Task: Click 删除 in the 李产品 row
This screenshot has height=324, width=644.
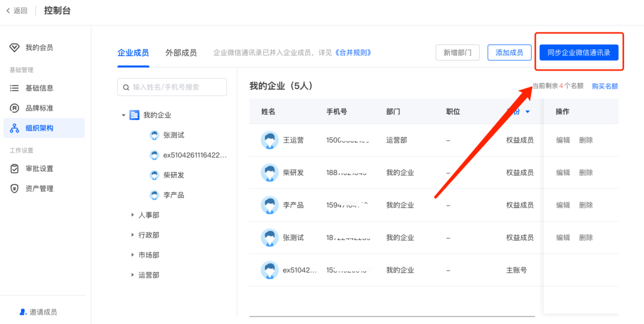Action: 586,205
